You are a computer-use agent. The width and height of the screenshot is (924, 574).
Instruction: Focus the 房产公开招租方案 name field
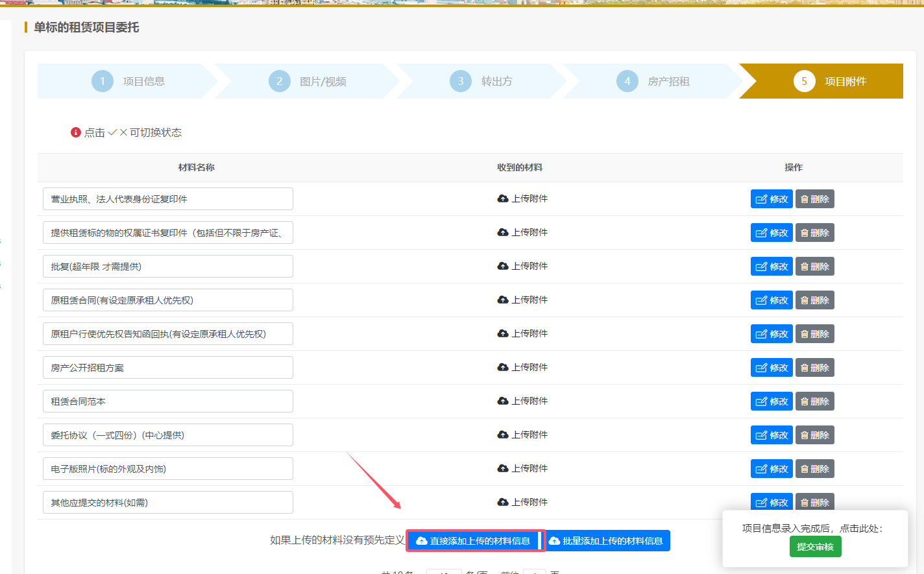tap(168, 368)
